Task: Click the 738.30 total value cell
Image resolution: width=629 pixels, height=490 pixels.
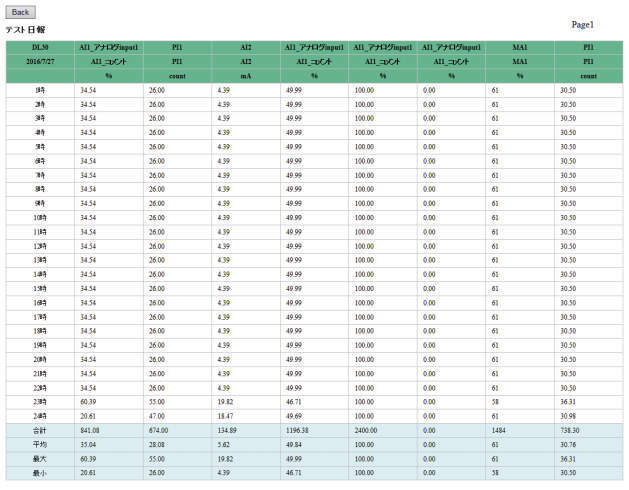Action: [570, 430]
